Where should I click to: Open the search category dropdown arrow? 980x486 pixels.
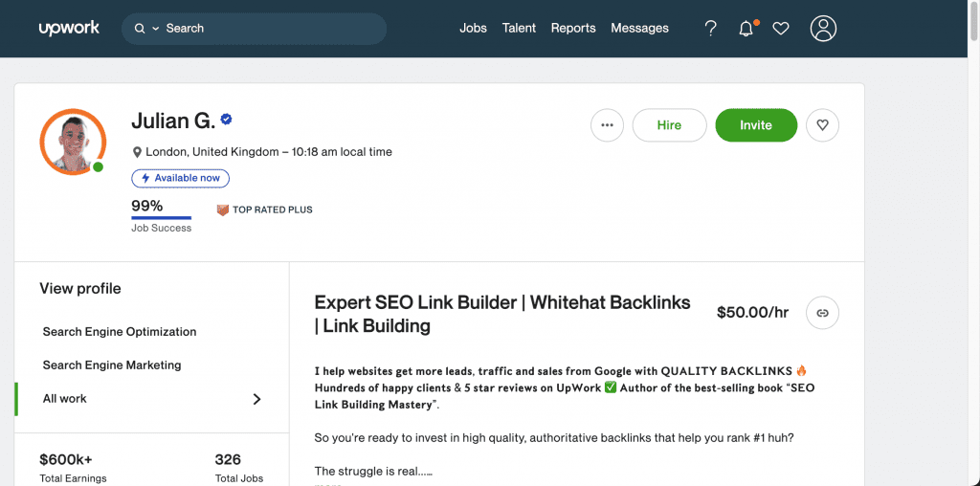point(156,28)
